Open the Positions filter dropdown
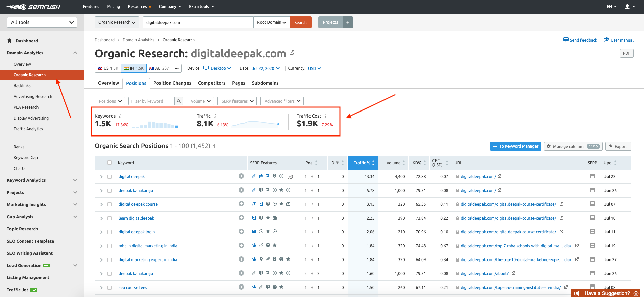Screen dimensions: 644x297 tap(110, 101)
